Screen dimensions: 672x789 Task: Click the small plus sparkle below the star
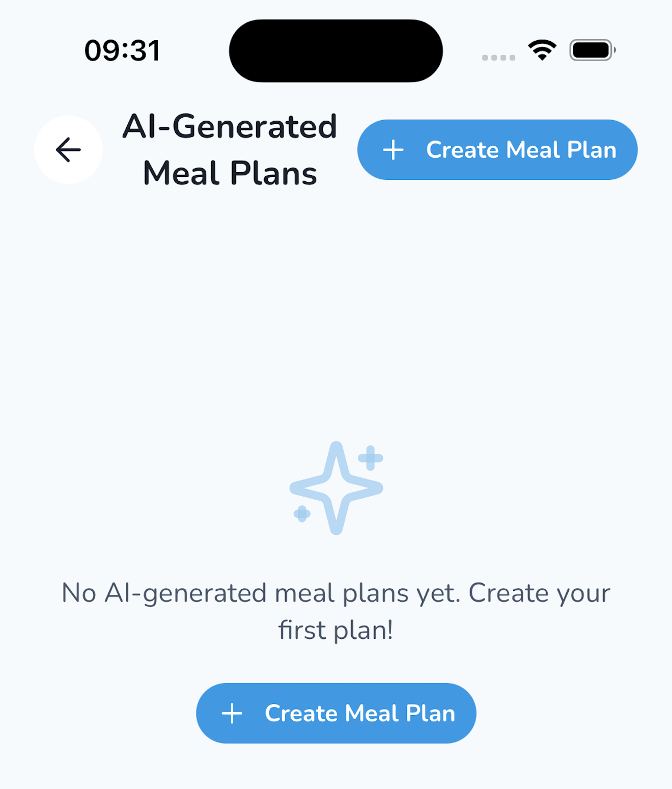click(x=302, y=513)
